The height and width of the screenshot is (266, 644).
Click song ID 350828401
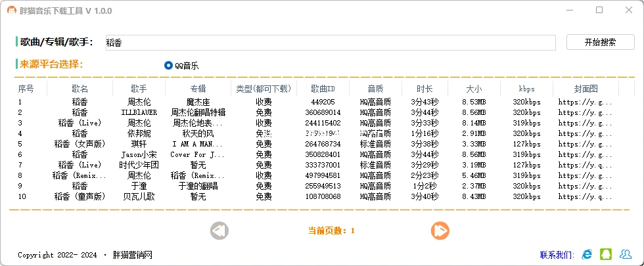click(x=323, y=155)
